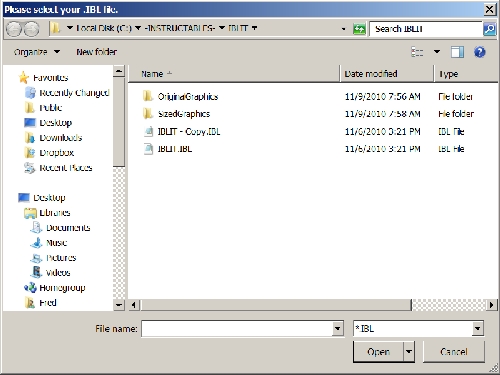
Task: Select Public in Favorites
Action: click(x=51, y=108)
